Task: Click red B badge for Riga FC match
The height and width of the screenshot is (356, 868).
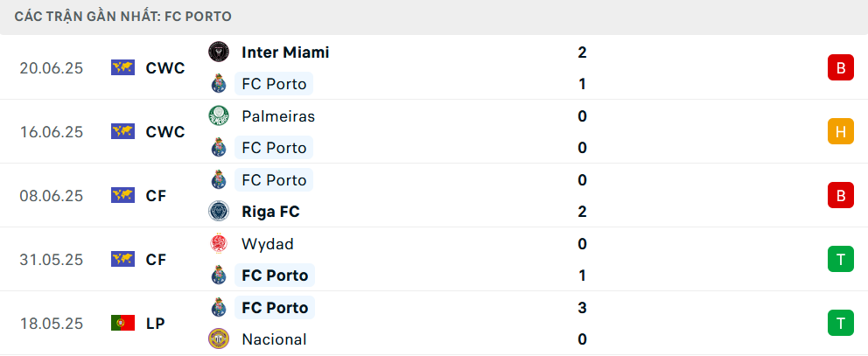Action: click(840, 195)
